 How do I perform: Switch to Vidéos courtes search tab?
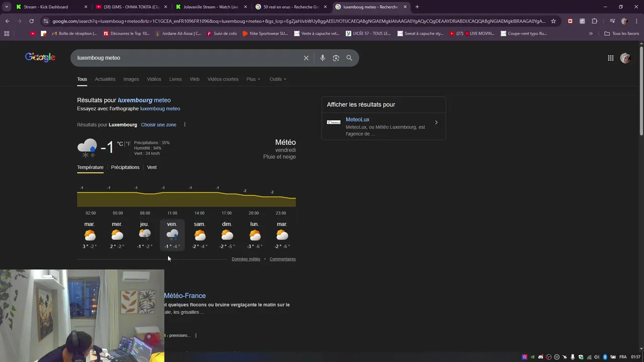(x=223, y=79)
